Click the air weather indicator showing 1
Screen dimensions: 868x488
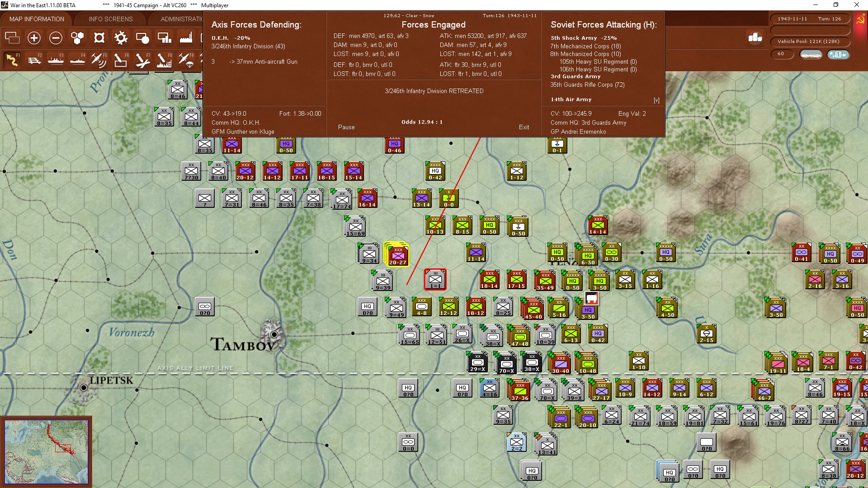pos(838,54)
